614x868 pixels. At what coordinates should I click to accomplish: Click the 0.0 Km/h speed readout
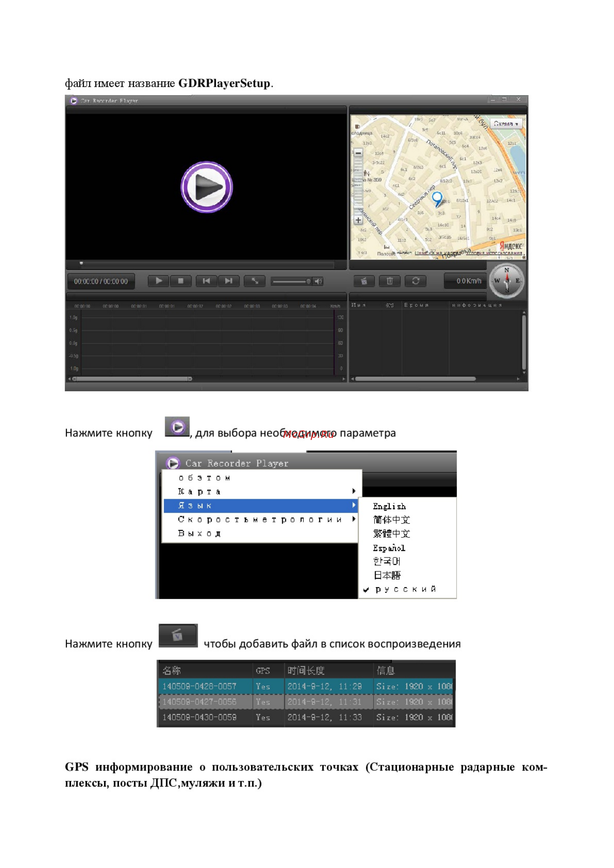click(465, 281)
